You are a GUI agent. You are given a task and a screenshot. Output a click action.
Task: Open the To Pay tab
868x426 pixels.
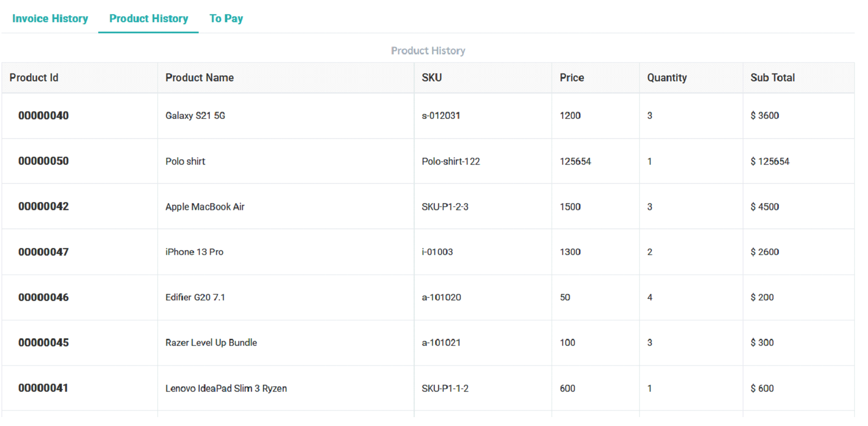click(226, 18)
